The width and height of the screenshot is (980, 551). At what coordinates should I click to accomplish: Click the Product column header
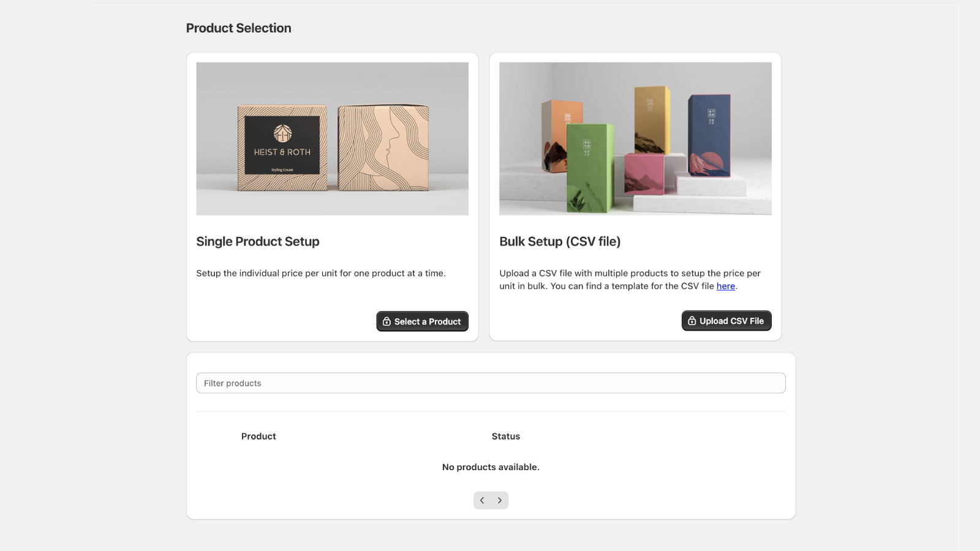point(258,436)
